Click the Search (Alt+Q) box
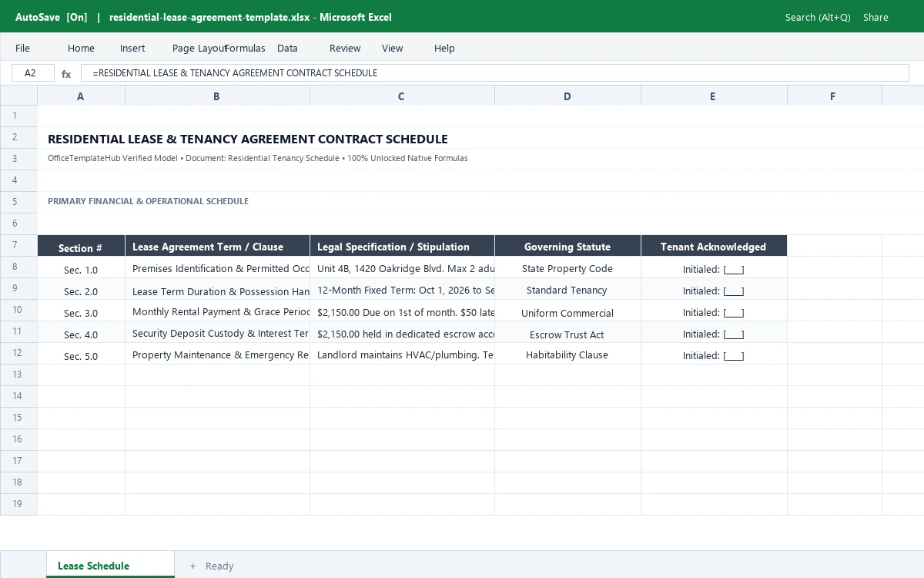The width and height of the screenshot is (924, 578). [818, 17]
